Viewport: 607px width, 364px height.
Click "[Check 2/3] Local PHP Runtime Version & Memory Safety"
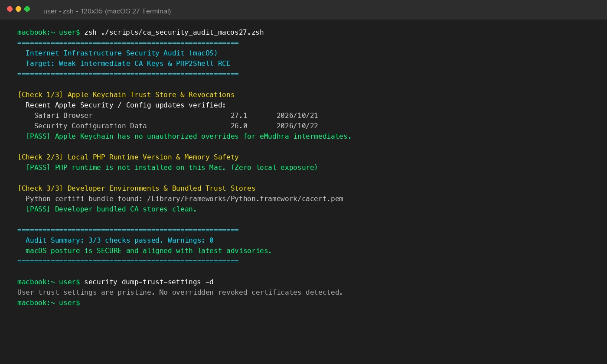point(128,157)
